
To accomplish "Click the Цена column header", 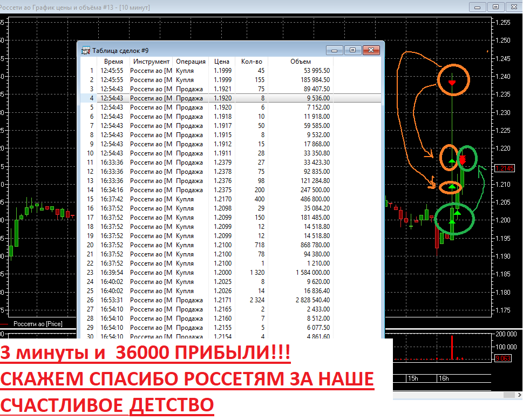I will point(221,62).
